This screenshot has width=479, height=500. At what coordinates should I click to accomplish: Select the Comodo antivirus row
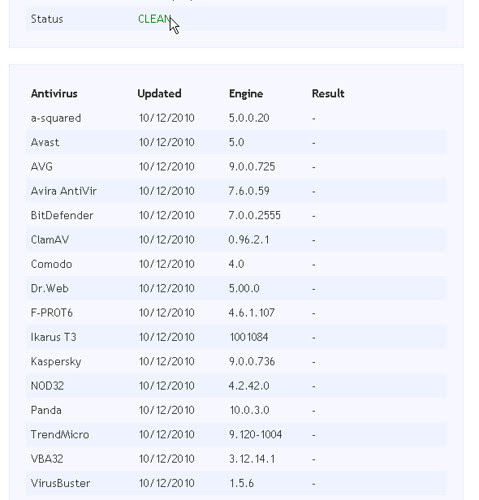click(x=236, y=264)
